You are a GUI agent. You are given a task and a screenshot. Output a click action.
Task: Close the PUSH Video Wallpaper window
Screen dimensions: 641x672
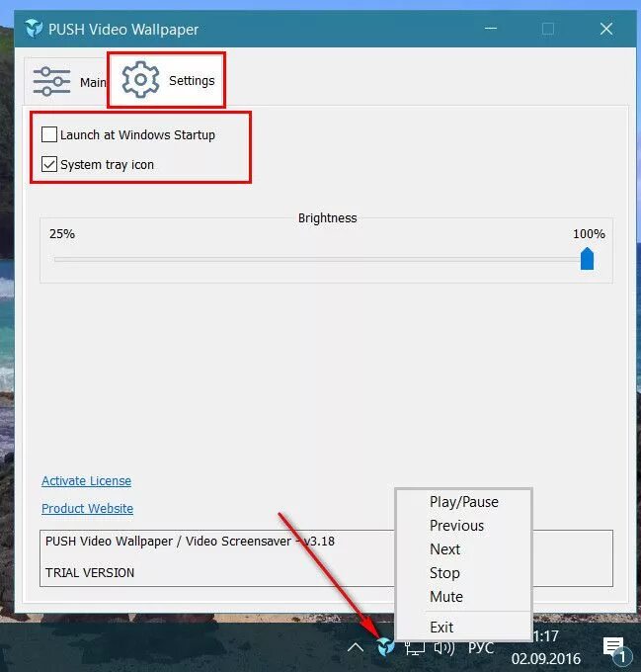coord(605,29)
